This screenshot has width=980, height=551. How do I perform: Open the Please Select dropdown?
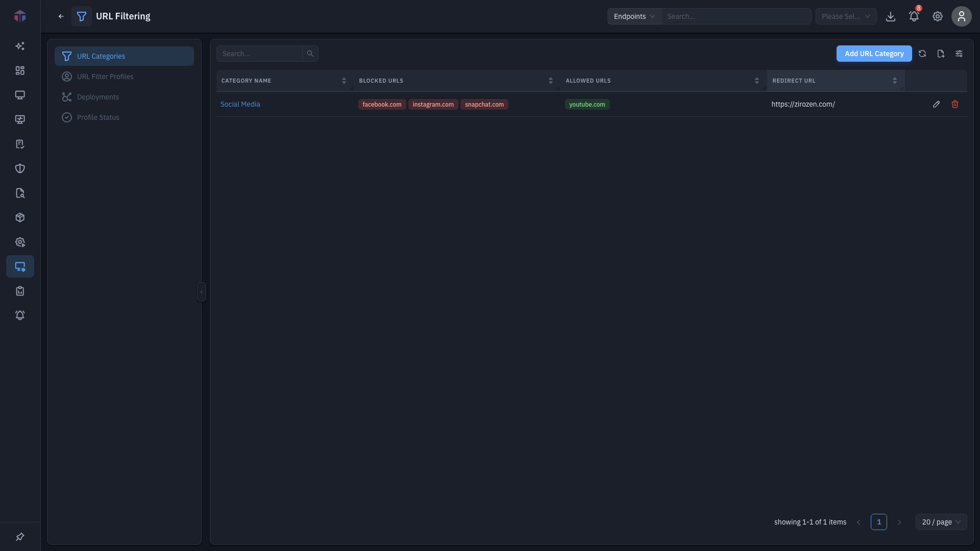(x=846, y=16)
